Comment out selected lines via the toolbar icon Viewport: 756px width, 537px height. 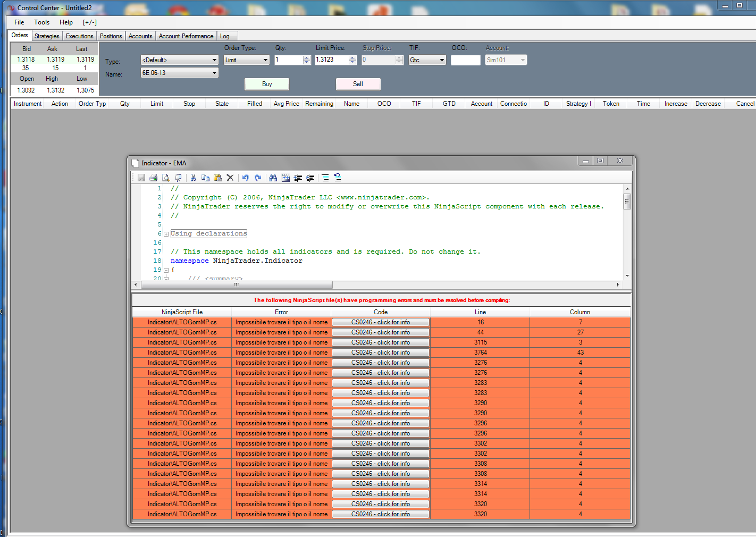click(x=325, y=178)
